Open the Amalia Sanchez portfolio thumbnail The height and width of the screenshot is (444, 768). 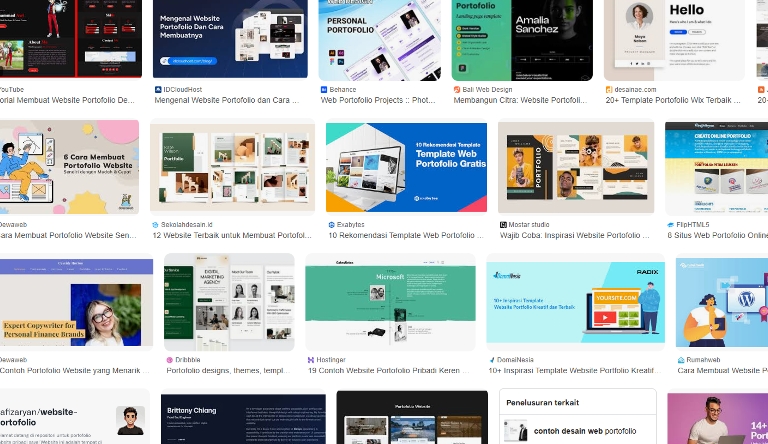[x=522, y=40]
